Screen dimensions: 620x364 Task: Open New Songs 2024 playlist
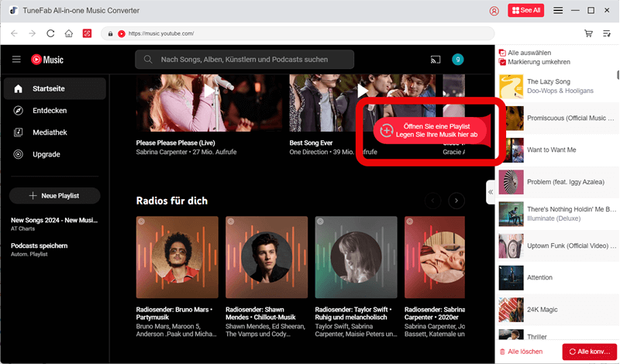click(x=54, y=224)
